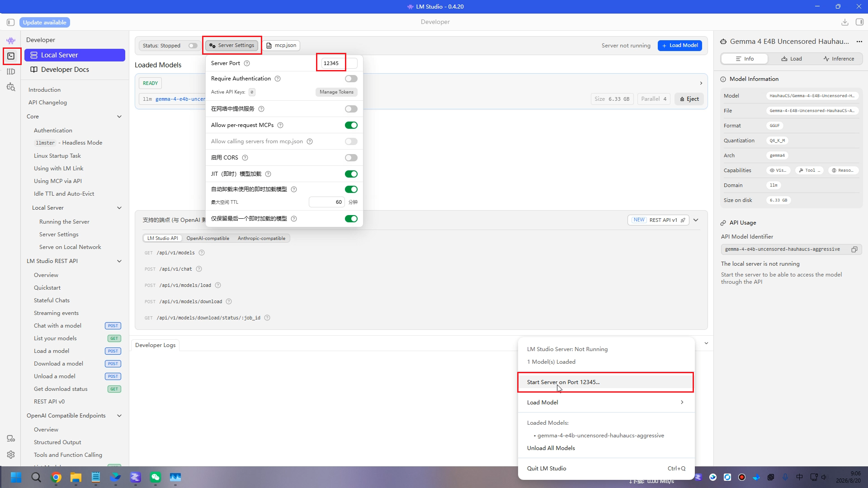Open the mcp.json editor
Screen dimensions: 868x488
point(281,46)
